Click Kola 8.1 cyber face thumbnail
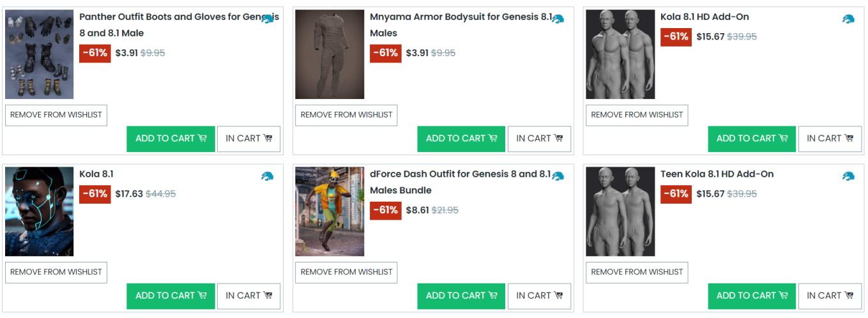This screenshot has width=868, height=318. point(40,211)
